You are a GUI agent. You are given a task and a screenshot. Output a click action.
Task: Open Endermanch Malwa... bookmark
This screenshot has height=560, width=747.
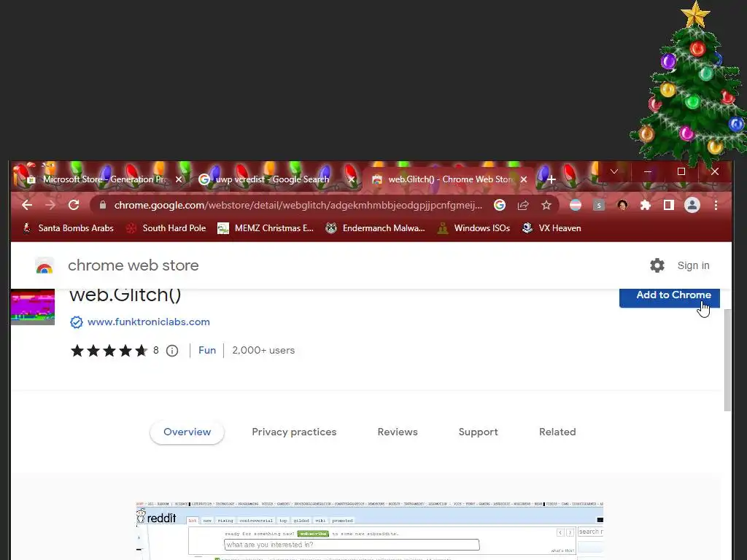375,228
